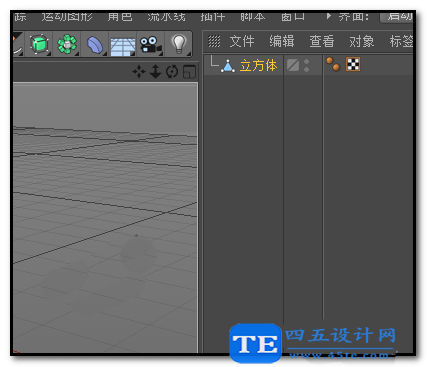Add a Floor environment object
Image resolution: width=427 pixels, height=367 pixels.
click(x=122, y=46)
